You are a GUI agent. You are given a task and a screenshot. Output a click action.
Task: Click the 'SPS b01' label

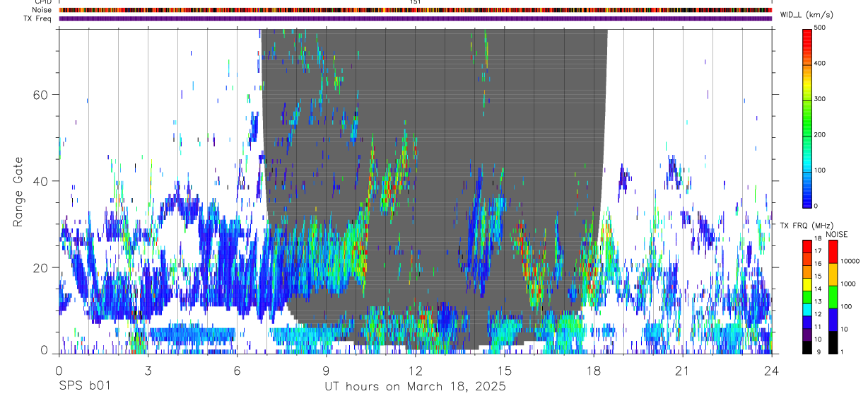tap(84, 387)
